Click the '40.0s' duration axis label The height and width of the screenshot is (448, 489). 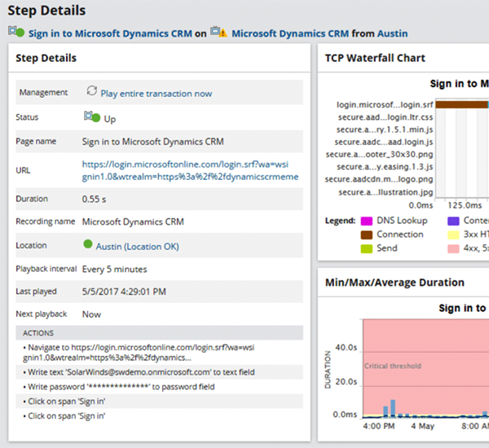(346, 348)
